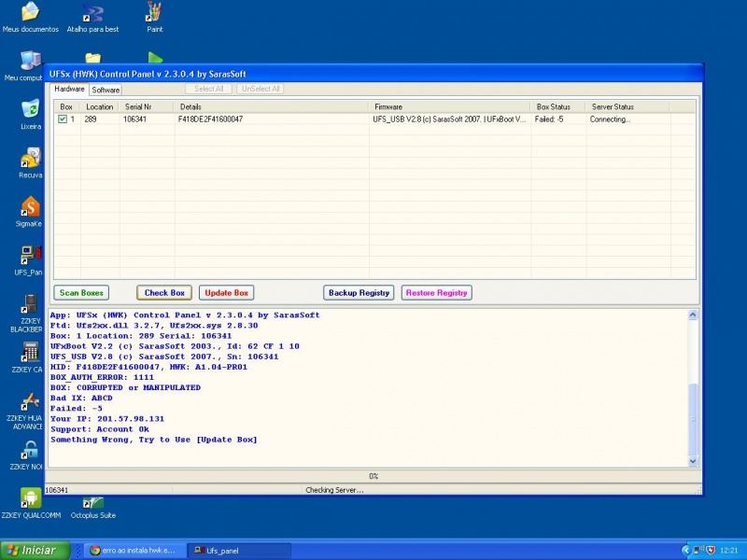Click red shield security tray icon

710,551
